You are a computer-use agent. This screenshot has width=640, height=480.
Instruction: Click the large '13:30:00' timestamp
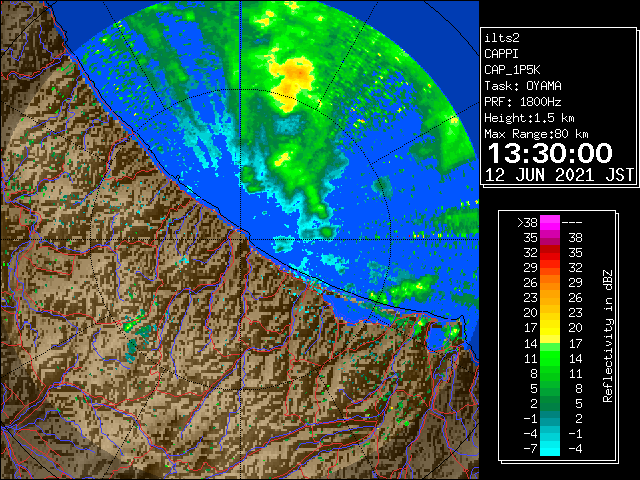[x=550, y=153]
